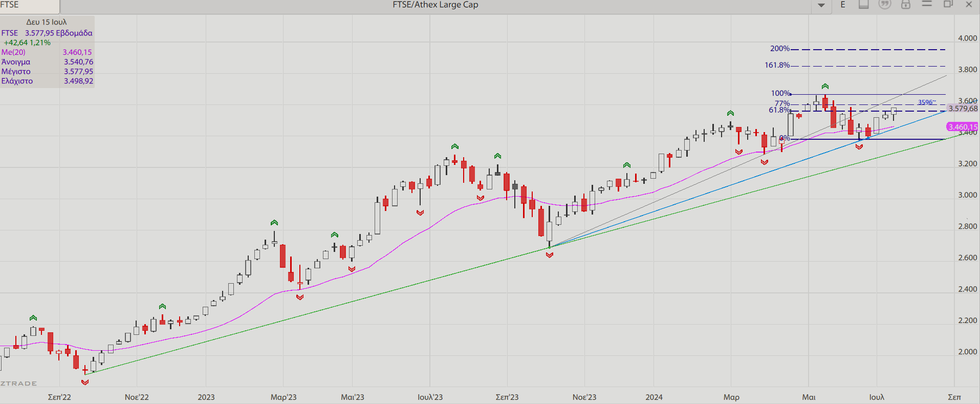Image resolution: width=980 pixels, height=404 pixels.
Task: Click the Μέγιστο label in info panel
Action: pos(16,72)
